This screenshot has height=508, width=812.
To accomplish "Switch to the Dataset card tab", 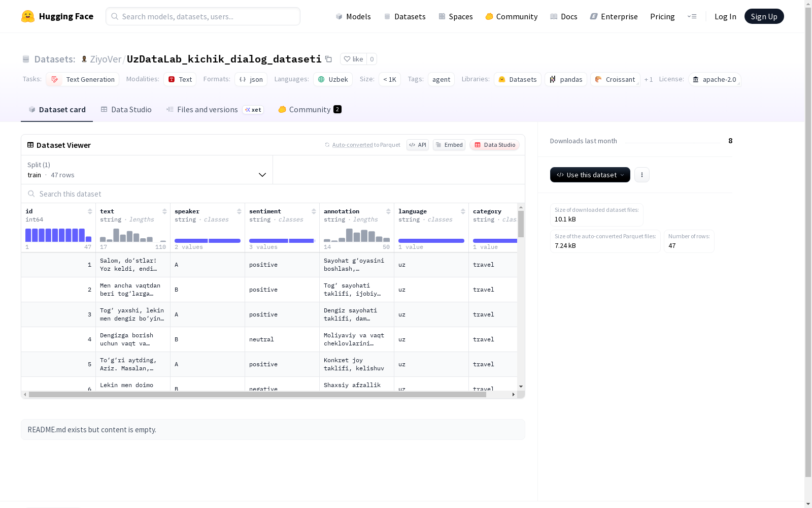I will (x=57, y=110).
